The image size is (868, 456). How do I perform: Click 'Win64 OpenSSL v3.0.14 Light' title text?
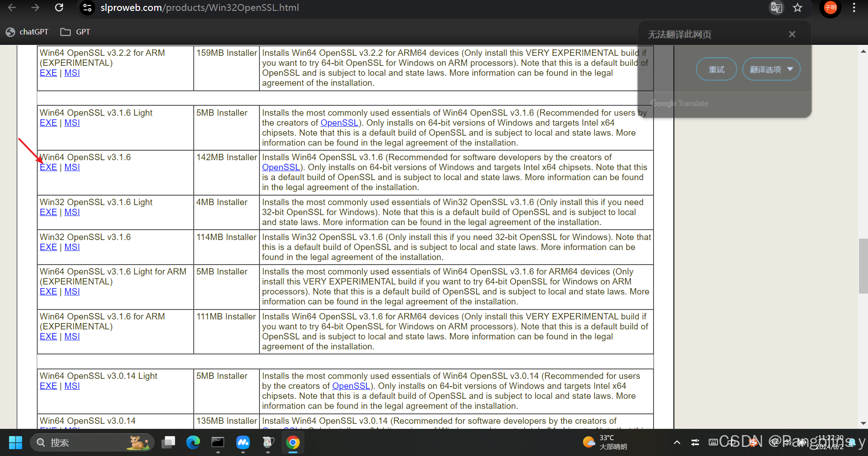[98, 376]
